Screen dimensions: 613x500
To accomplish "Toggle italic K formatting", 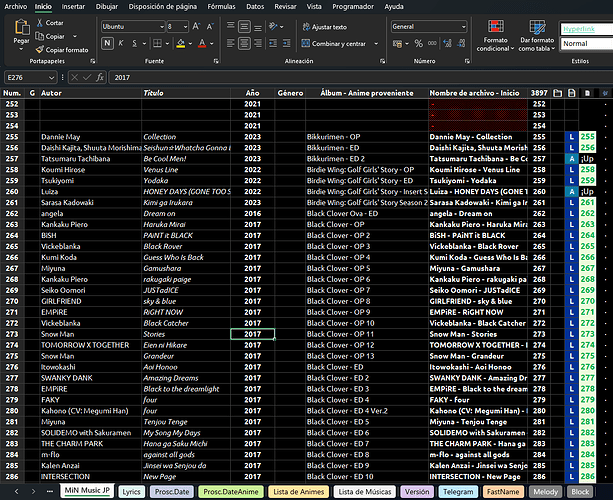I will click(121, 43).
